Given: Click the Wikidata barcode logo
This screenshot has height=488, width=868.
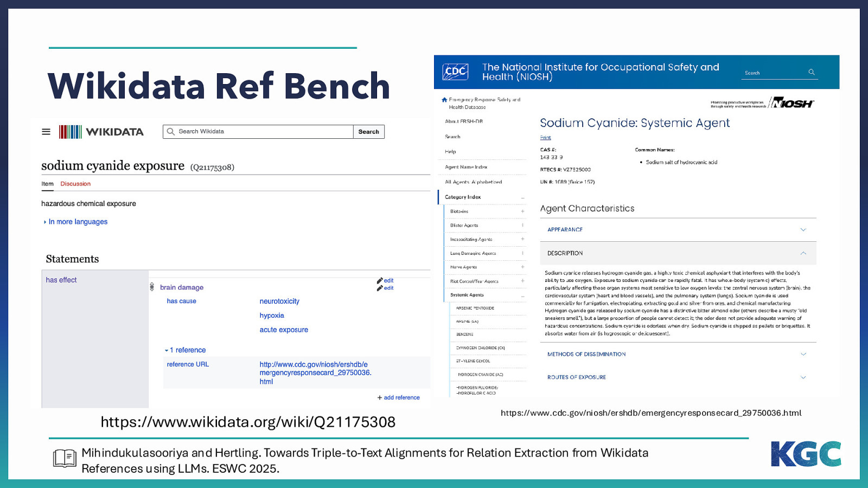Looking at the screenshot, I should click(71, 132).
